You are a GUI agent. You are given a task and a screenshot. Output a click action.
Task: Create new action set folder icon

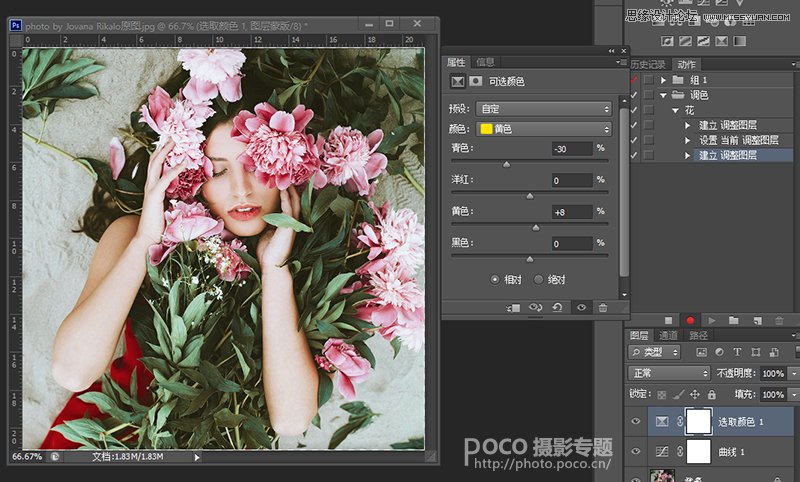734,320
